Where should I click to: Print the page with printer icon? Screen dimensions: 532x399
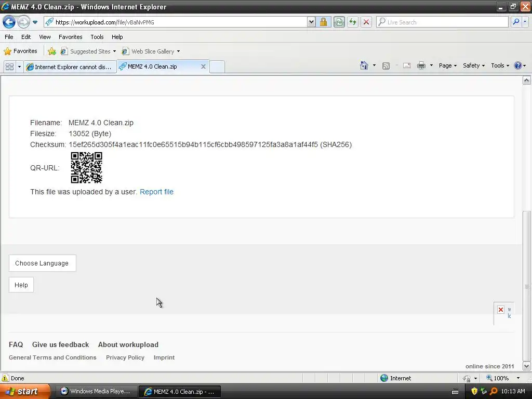[x=421, y=66]
